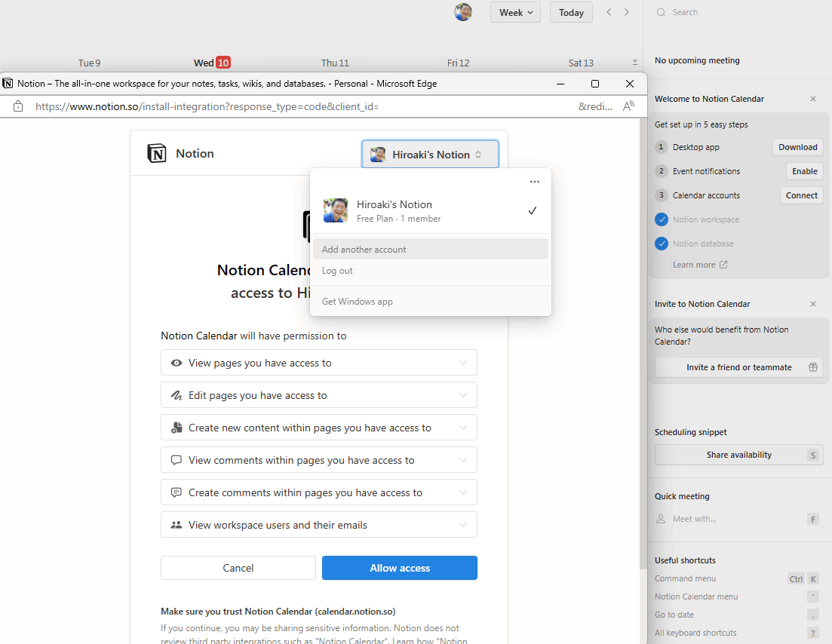Click the plus-minus icon beside Sat 13
Screen dimensions: 832x644
pos(634,62)
